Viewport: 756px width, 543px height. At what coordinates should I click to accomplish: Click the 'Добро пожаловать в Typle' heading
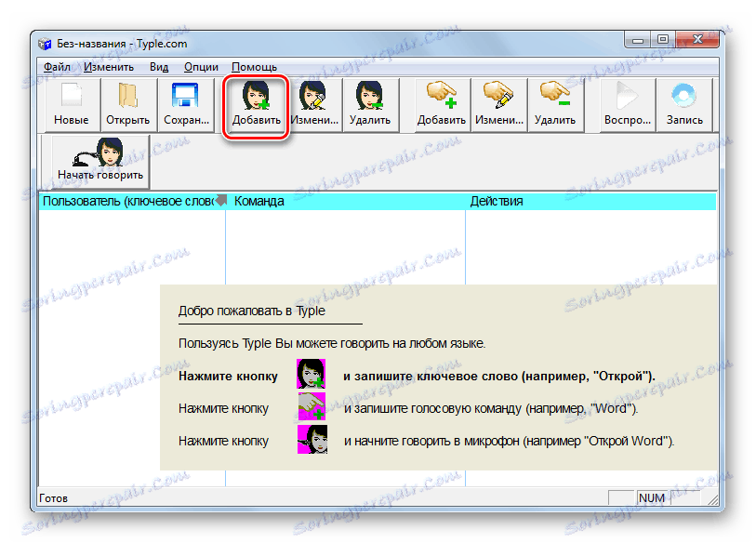[x=252, y=311]
